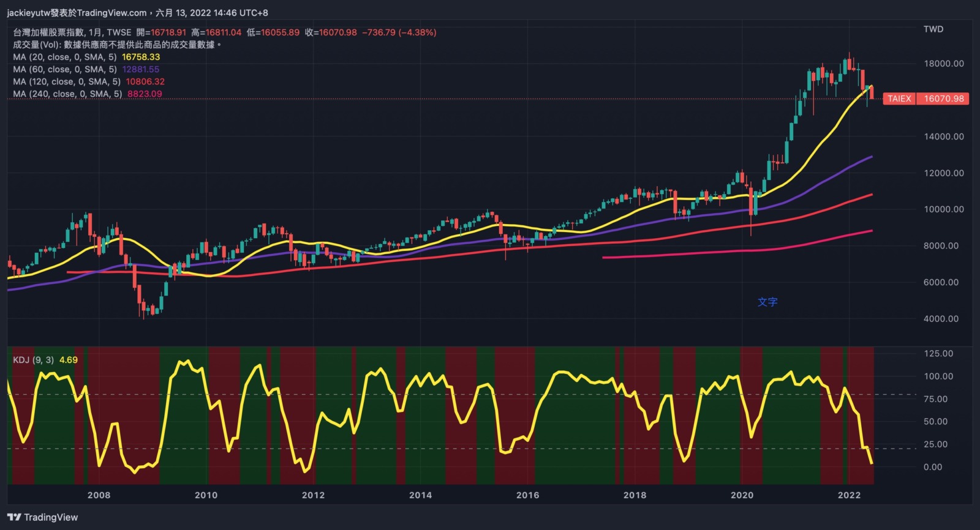Viewport: 980px width, 530px height.
Task: Click the 4.69 KDJ value readout
Action: [69, 360]
